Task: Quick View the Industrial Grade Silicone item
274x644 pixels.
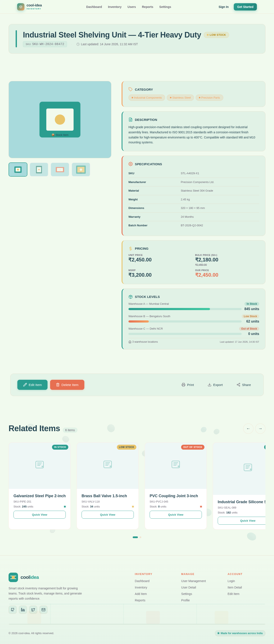Action: click(241, 521)
